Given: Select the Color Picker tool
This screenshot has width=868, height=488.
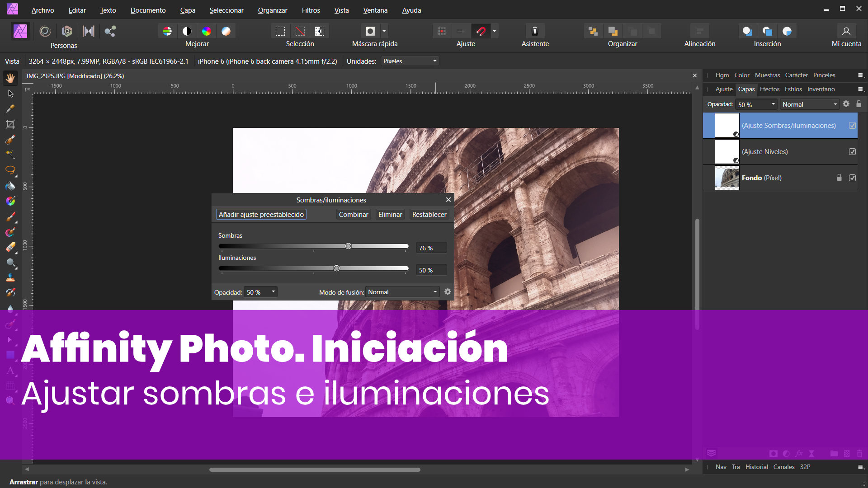Looking at the screenshot, I should pyautogui.click(x=10, y=109).
